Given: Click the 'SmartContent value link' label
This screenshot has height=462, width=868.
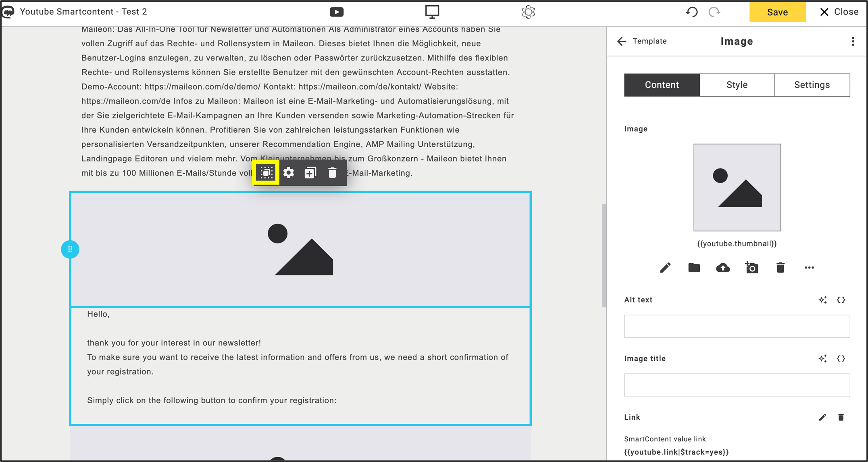Looking at the screenshot, I should click(x=665, y=439).
